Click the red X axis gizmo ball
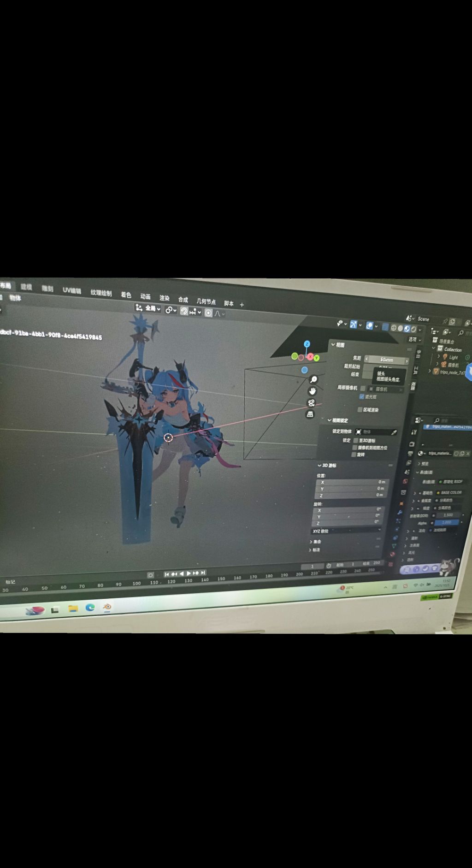The image size is (472, 868). [310, 357]
